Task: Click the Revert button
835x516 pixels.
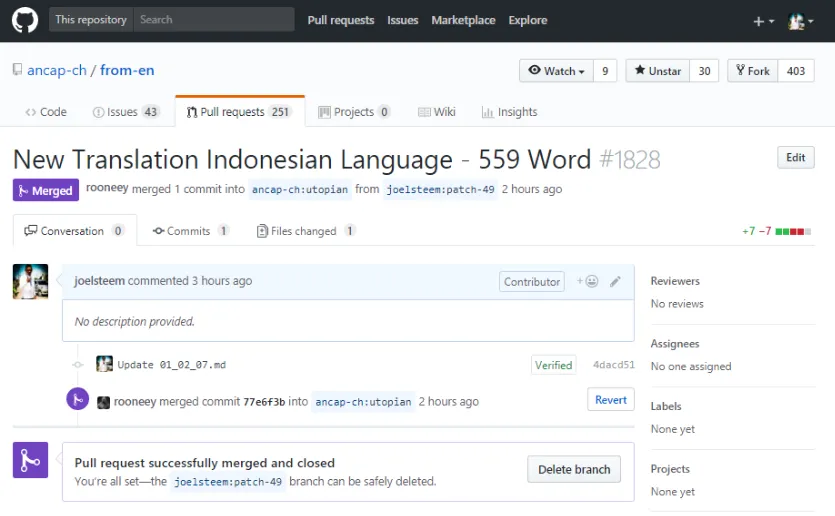Action: pos(611,399)
